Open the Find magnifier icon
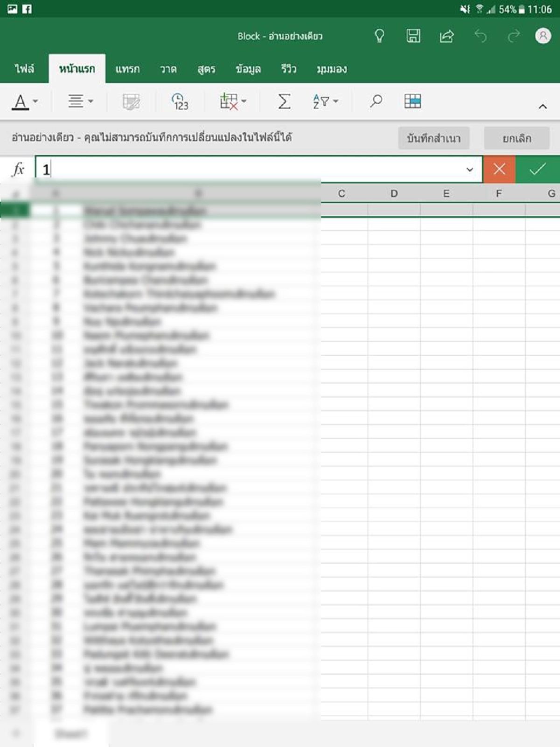This screenshot has width=560, height=747. tap(376, 101)
